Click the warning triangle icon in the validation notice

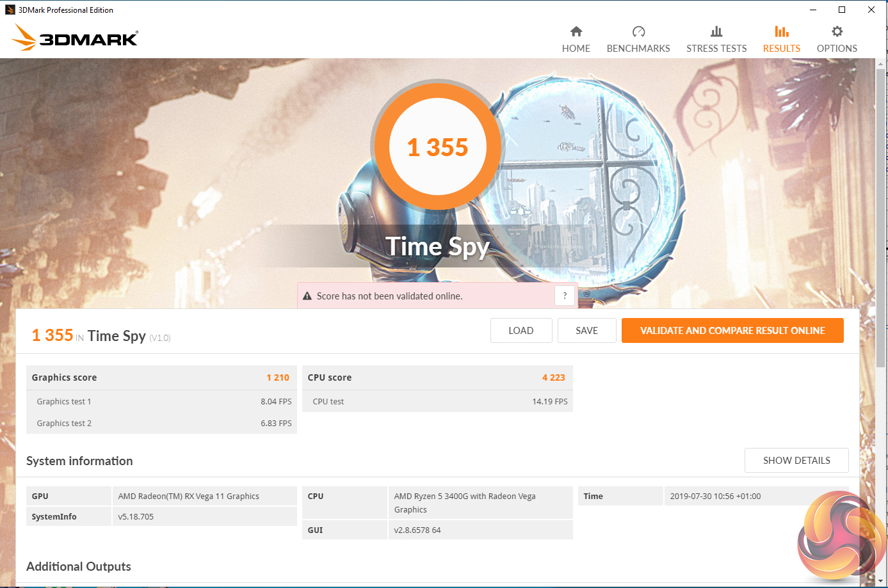(x=307, y=296)
